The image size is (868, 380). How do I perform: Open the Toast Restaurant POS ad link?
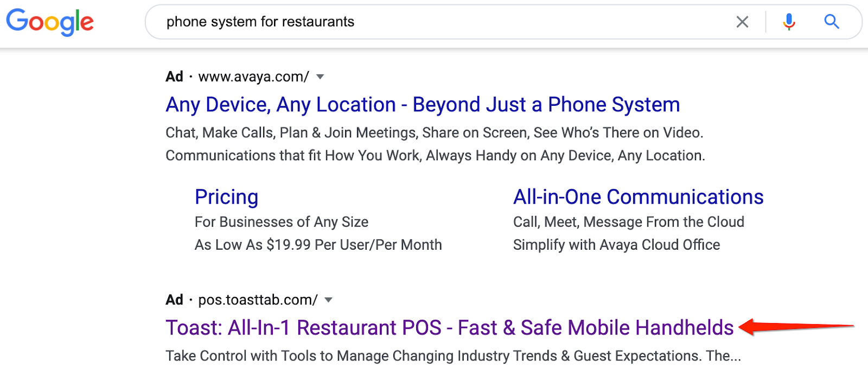[449, 328]
